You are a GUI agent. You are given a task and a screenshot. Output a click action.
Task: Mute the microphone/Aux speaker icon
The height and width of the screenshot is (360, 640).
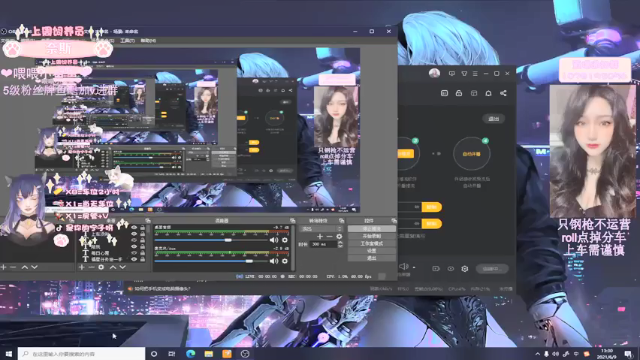(x=274, y=261)
